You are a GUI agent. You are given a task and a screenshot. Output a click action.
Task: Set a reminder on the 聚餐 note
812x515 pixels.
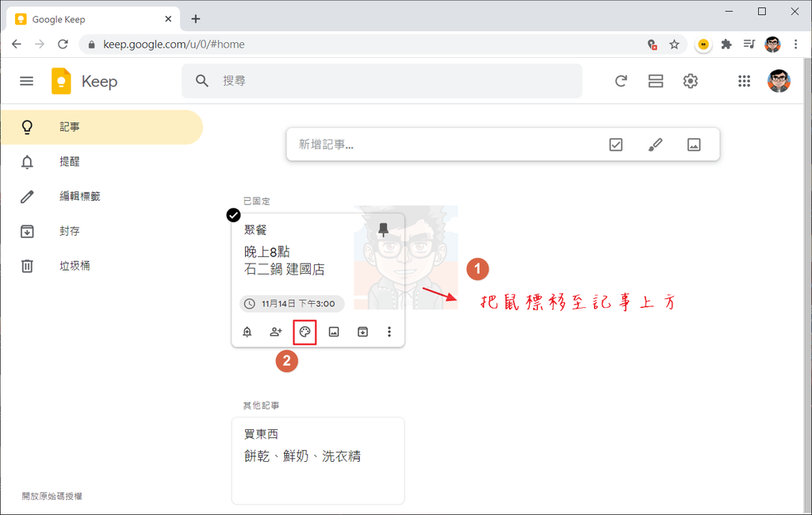(x=247, y=332)
